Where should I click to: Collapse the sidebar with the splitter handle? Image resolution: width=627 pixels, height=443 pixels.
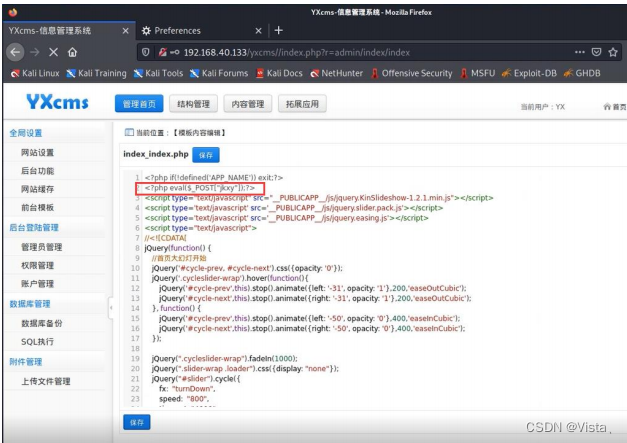coord(111,307)
